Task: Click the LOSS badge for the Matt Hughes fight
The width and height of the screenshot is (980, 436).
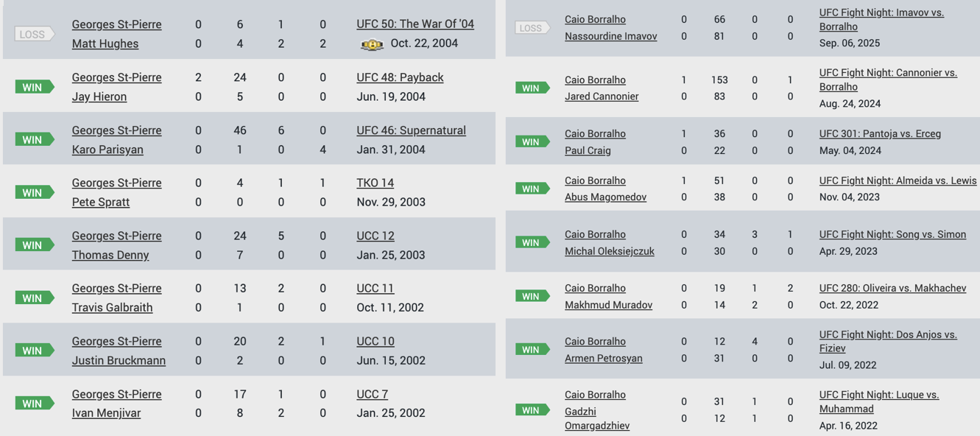Action: point(35,34)
